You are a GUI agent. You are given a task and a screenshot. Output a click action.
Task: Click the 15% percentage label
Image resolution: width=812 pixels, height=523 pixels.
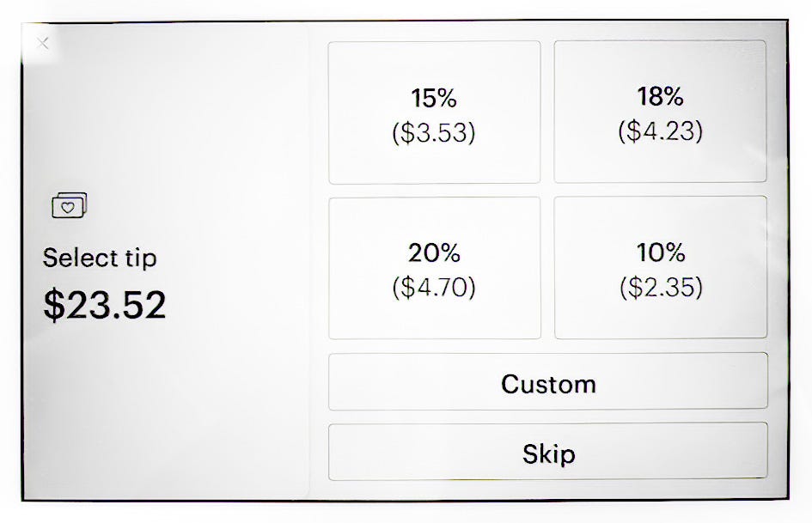[434, 99]
